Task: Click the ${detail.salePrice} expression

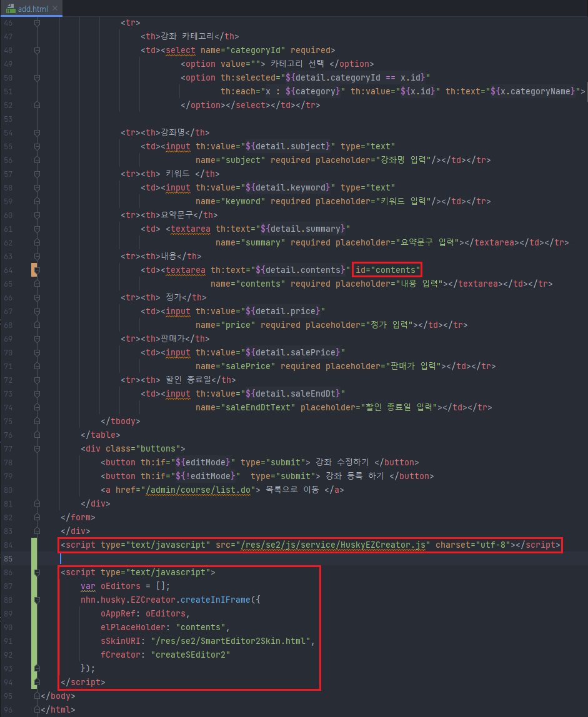Action: point(292,352)
